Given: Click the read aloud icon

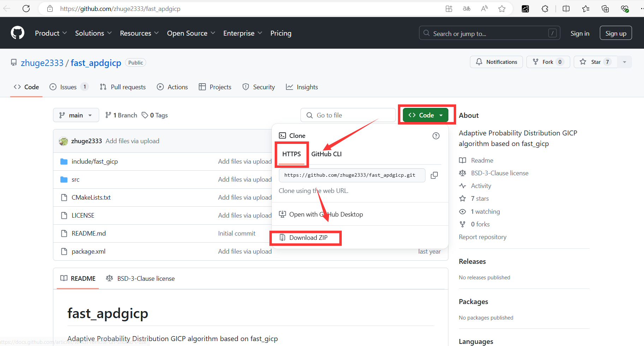Looking at the screenshot, I should click(x=484, y=9).
